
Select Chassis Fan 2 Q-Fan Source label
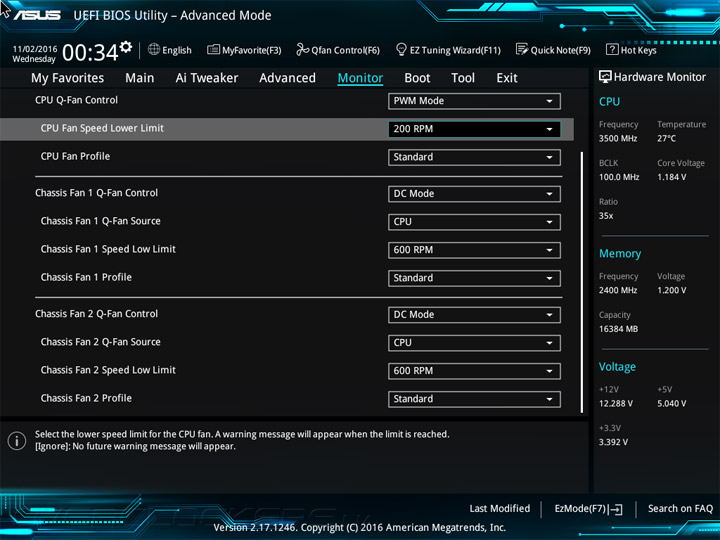(x=101, y=342)
